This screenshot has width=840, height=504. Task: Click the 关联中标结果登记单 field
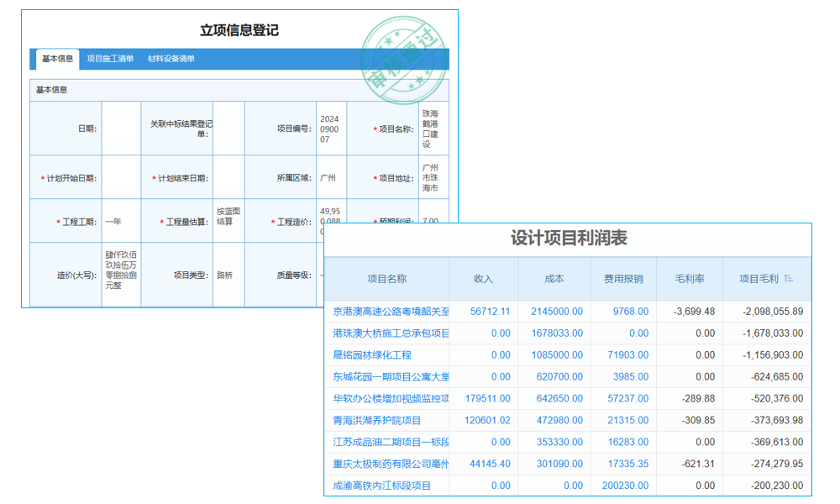[x=230, y=128]
